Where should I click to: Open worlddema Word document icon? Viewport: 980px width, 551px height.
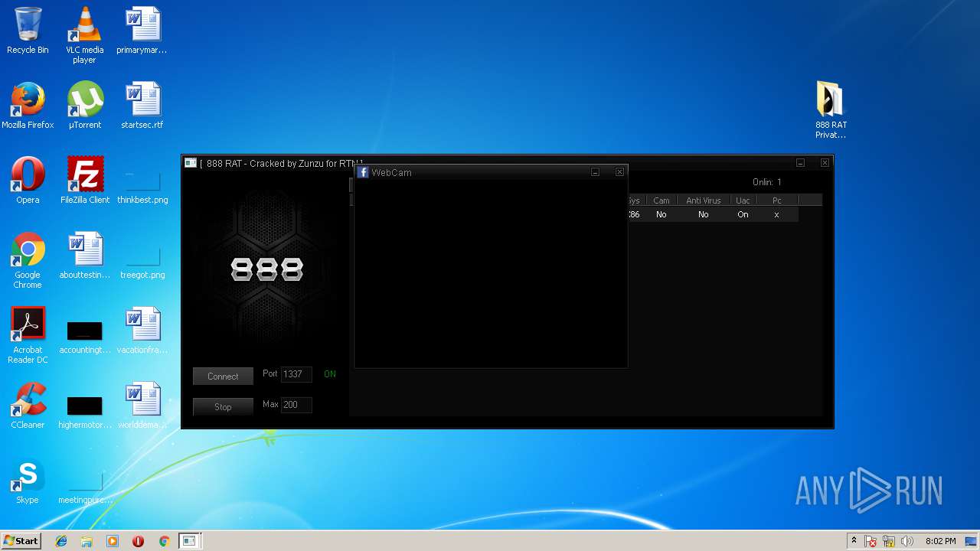[x=142, y=406]
